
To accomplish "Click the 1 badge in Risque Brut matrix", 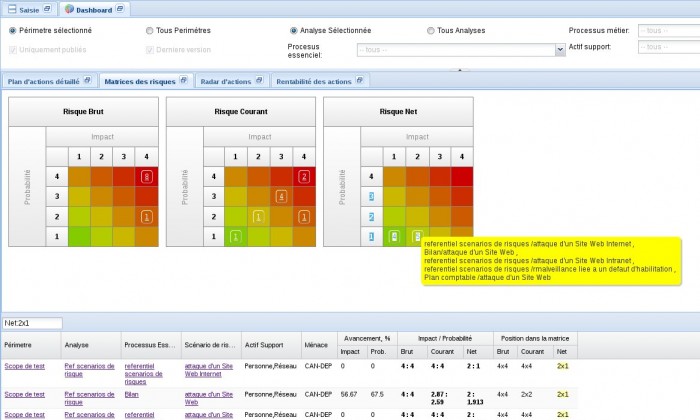I will coord(146,217).
